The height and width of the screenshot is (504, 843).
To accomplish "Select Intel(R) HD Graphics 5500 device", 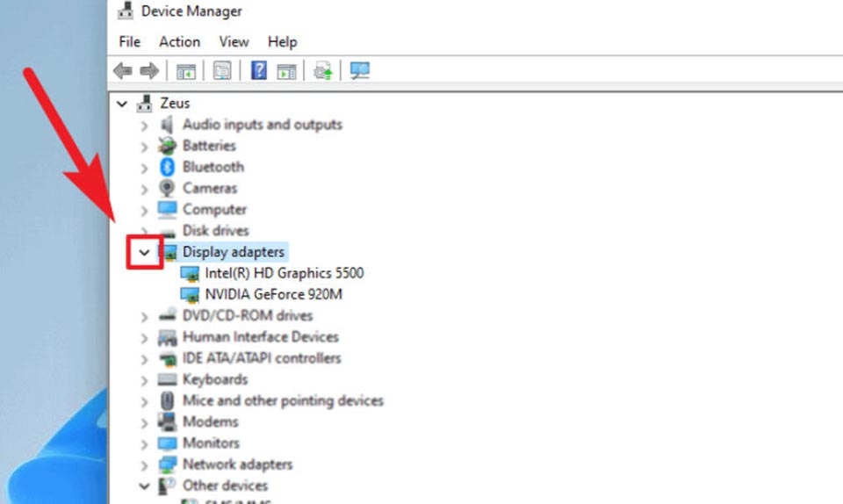I will [284, 273].
